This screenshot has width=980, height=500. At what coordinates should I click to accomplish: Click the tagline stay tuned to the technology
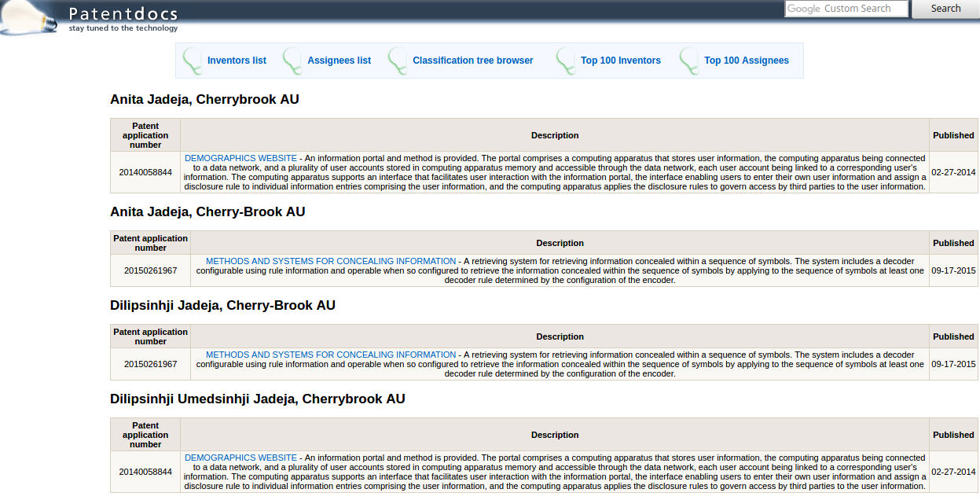tap(123, 28)
